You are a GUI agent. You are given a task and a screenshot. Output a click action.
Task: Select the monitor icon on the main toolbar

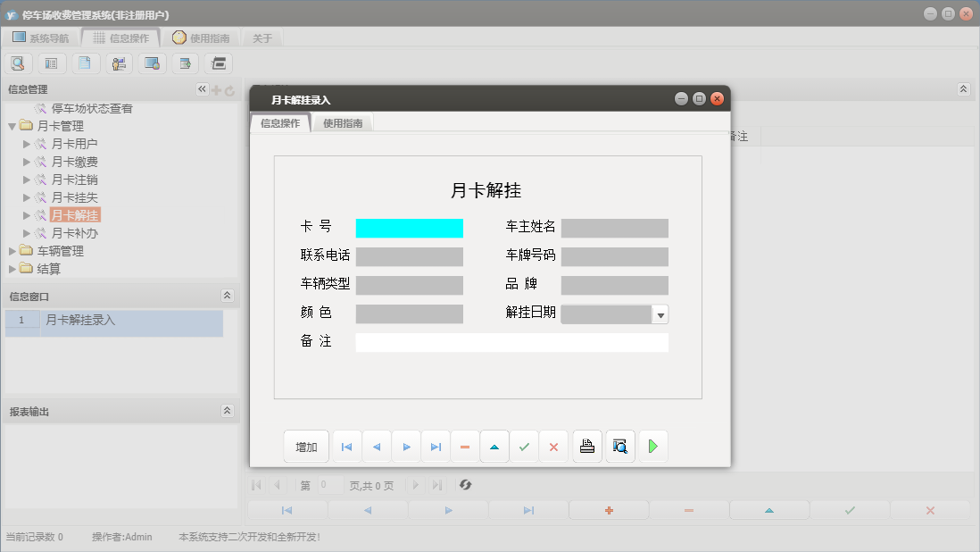click(x=151, y=63)
